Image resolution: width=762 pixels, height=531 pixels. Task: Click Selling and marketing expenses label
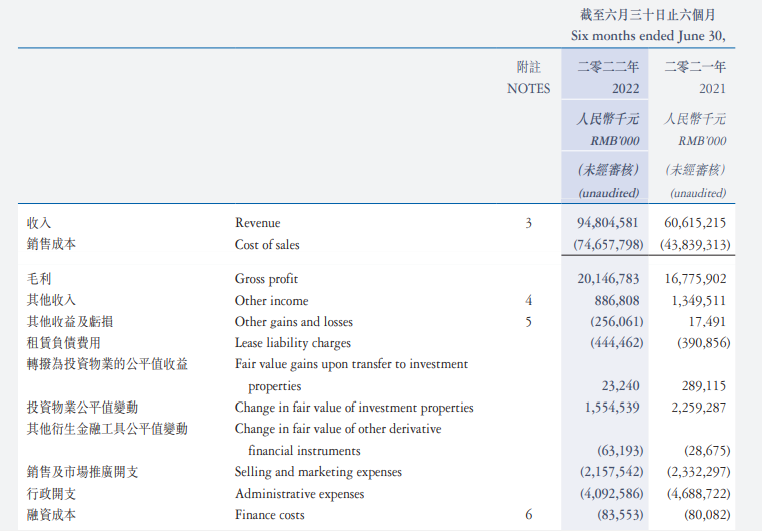[x=318, y=472]
